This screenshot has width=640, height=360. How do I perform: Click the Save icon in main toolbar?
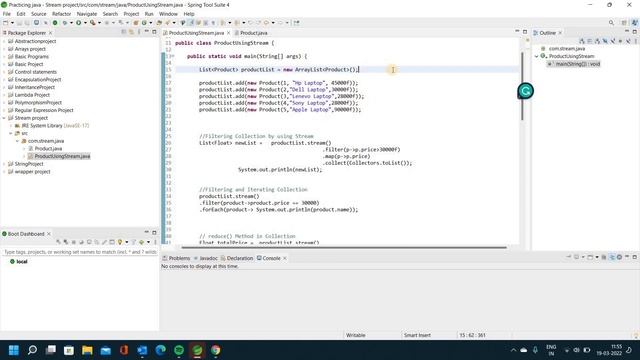point(19,23)
